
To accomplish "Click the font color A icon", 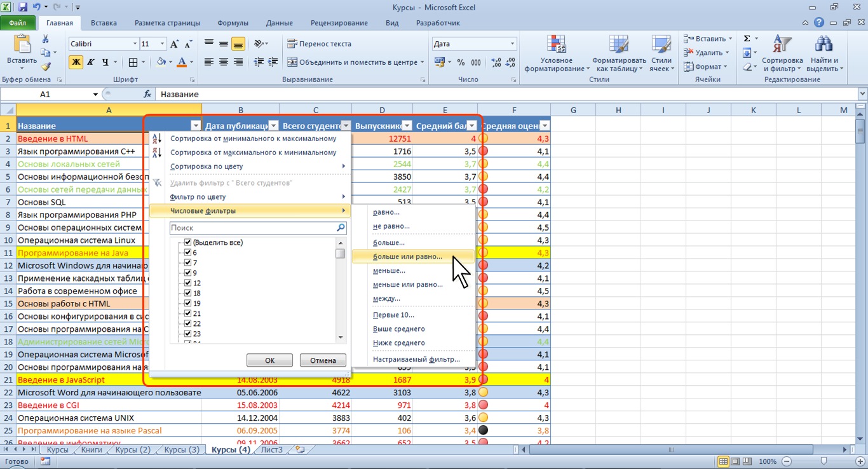I will (x=182, y=62).
